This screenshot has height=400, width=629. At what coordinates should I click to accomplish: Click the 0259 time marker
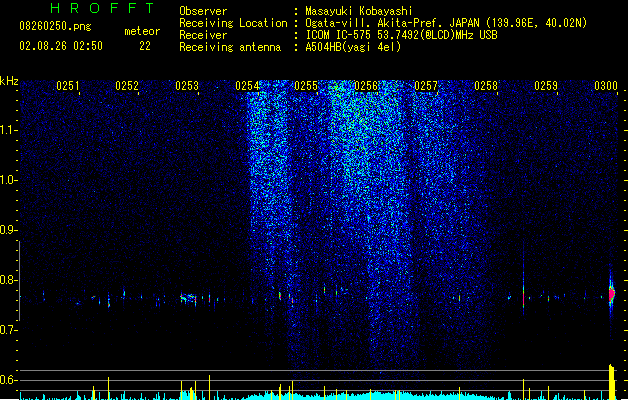click(x=546, y=86)
